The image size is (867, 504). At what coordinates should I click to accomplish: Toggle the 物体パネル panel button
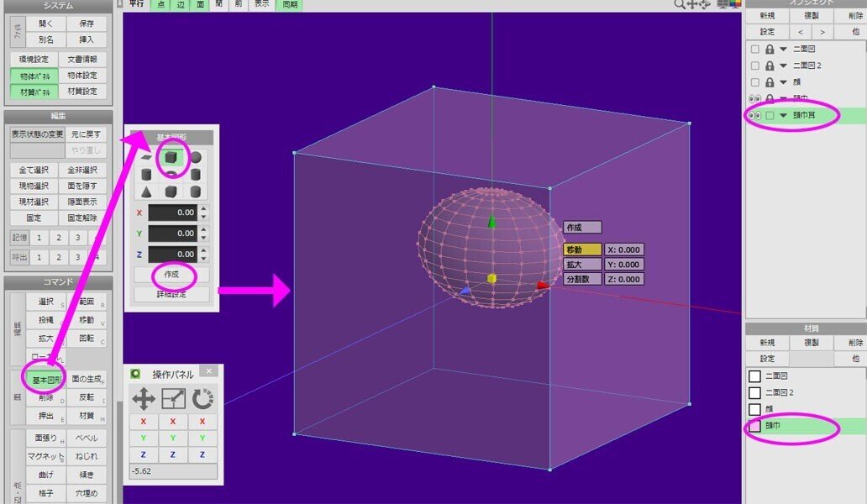click(x=34, y=76)
